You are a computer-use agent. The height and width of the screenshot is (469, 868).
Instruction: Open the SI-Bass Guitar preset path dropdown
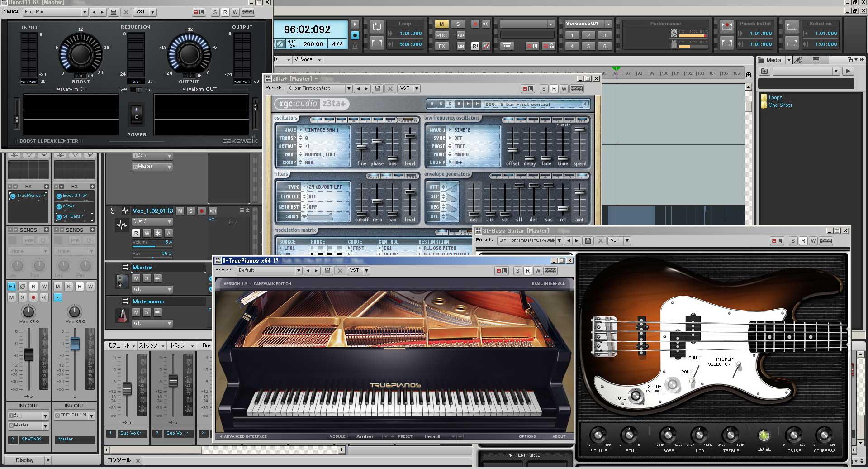pyautogui.click(x=559, y=241)
